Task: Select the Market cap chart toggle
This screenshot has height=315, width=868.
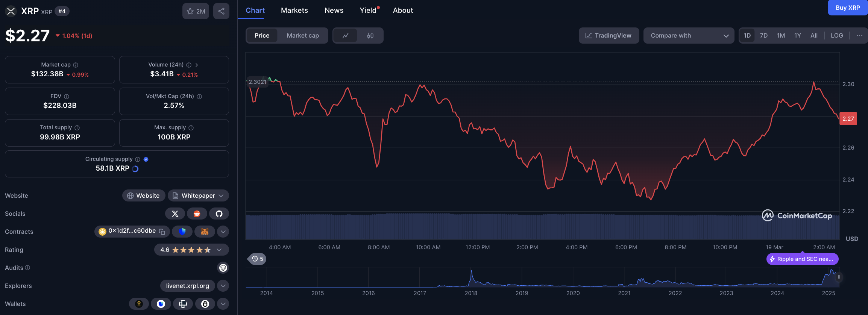Action: [303, 36]
